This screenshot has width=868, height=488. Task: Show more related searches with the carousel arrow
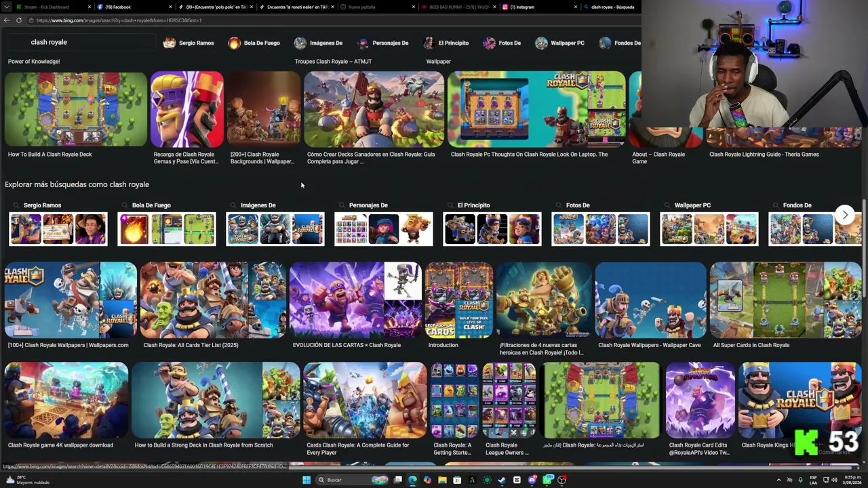tap(845, 215)
